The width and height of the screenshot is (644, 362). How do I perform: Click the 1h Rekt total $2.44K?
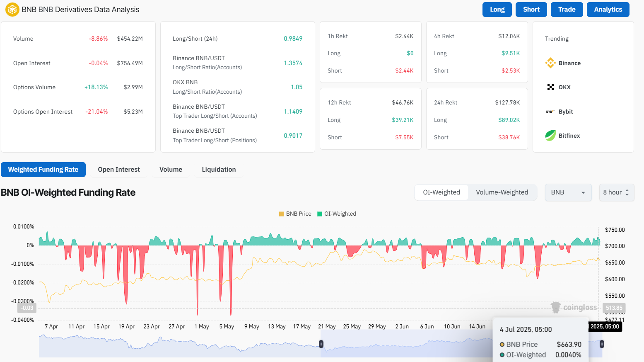pyautogui.click(x=404, y=36)
